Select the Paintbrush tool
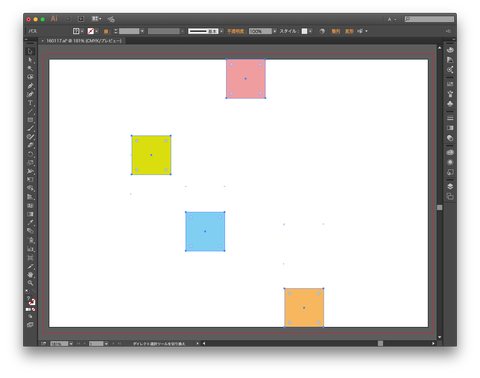 click(x=30, y=128)
